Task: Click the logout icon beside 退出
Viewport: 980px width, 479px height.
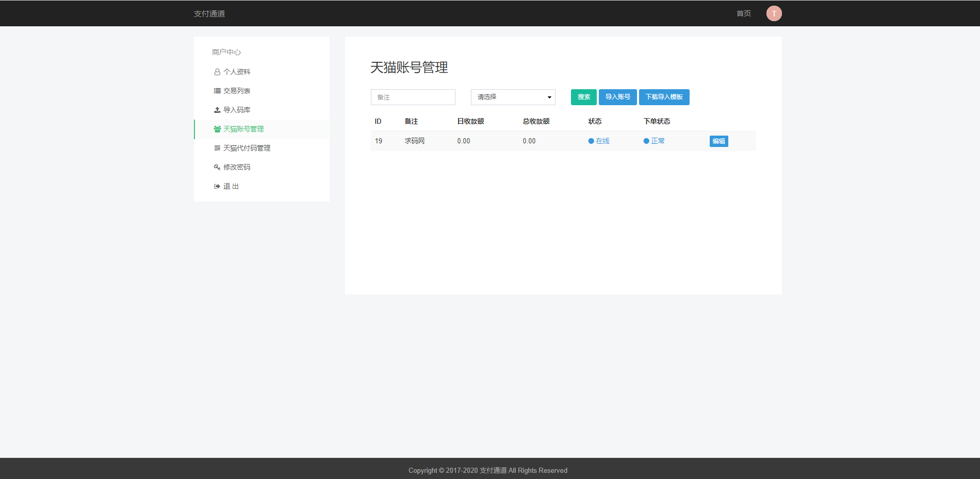Action: [217, 186]
